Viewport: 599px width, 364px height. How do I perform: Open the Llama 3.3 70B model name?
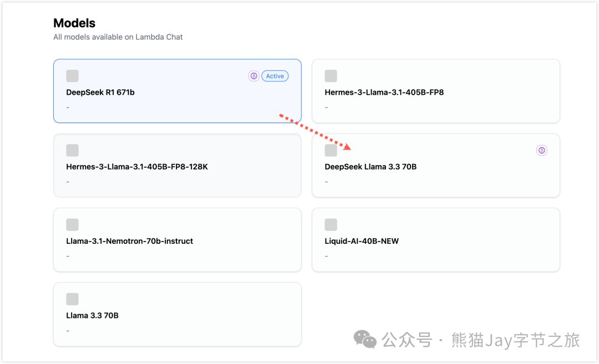(92, 316)
